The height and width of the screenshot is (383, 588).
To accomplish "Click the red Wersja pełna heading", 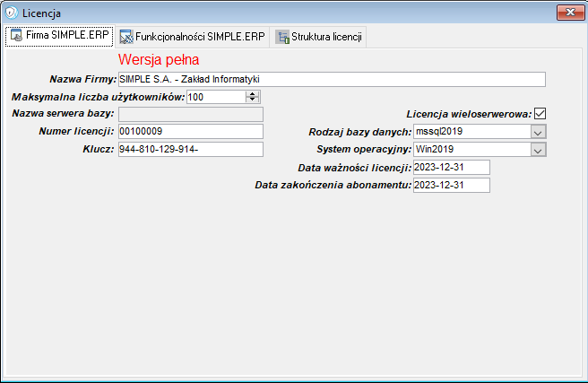I will point(159,59).
